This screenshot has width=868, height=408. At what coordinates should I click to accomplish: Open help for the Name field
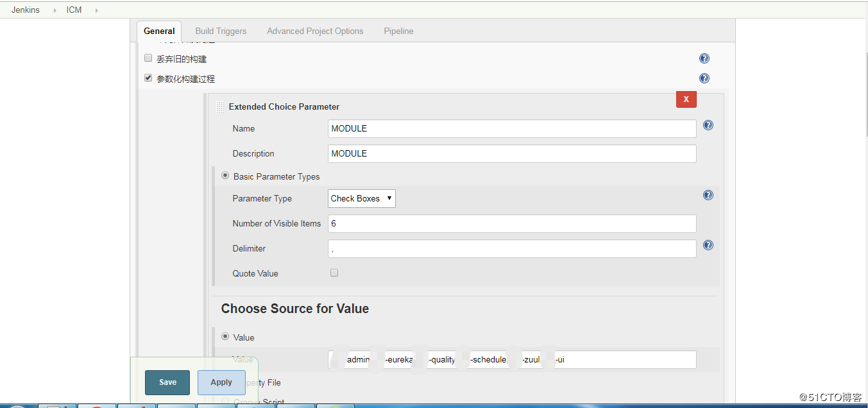coord(708,125)
